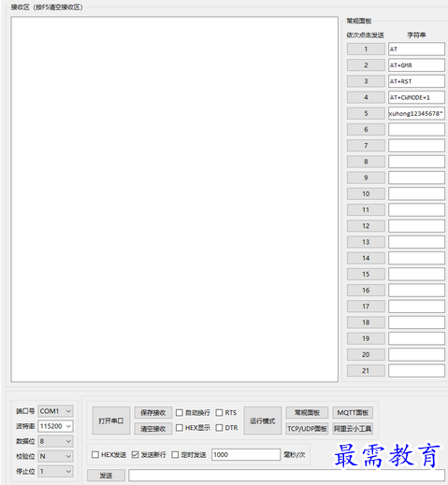Expand the 波特率 115200 combo box
The width and height of the screenshot is (448, 485).
[x=55, y=426]
